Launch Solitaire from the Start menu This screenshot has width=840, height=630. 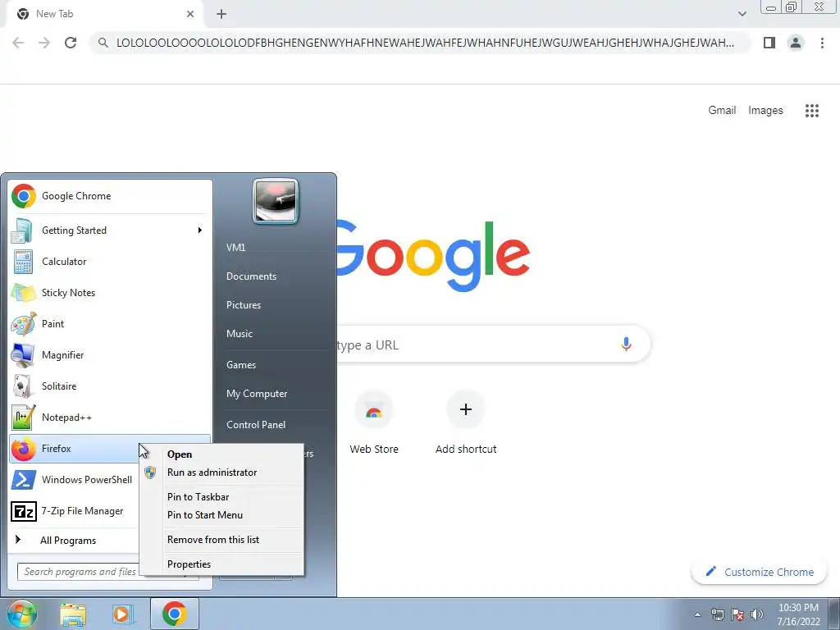(x=109, y=386)
